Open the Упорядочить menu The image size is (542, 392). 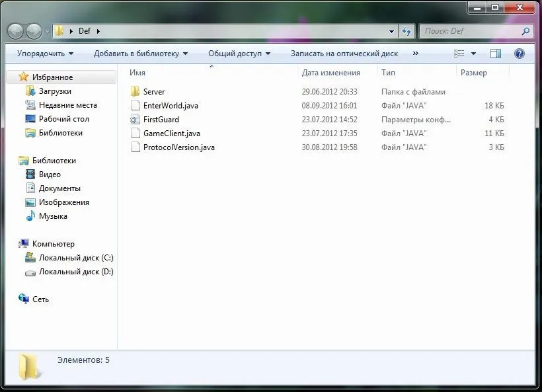(x=46, y=54)
